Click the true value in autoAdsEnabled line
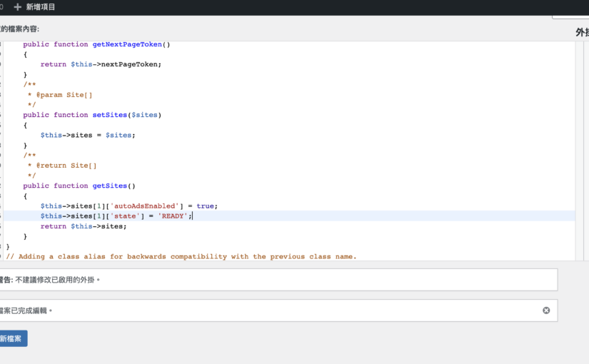Image resolution: width=589 pixels, height=364 pixels. (x=205, y=206)
